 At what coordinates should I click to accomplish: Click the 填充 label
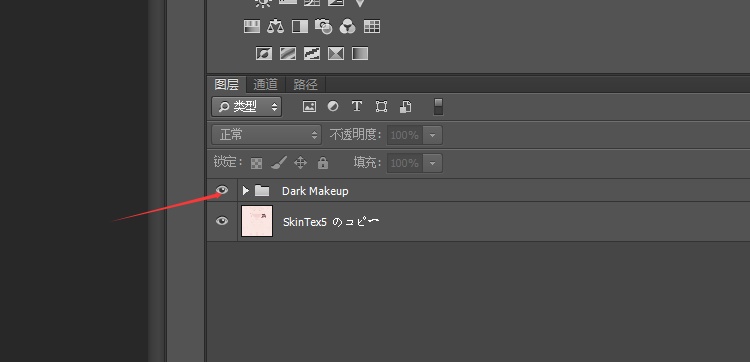point(367,163)
